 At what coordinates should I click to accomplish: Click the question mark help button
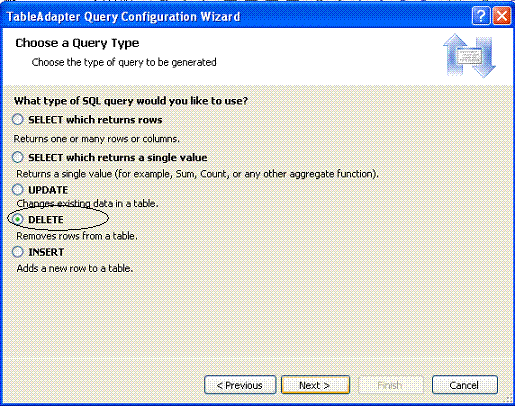[481, 15]
